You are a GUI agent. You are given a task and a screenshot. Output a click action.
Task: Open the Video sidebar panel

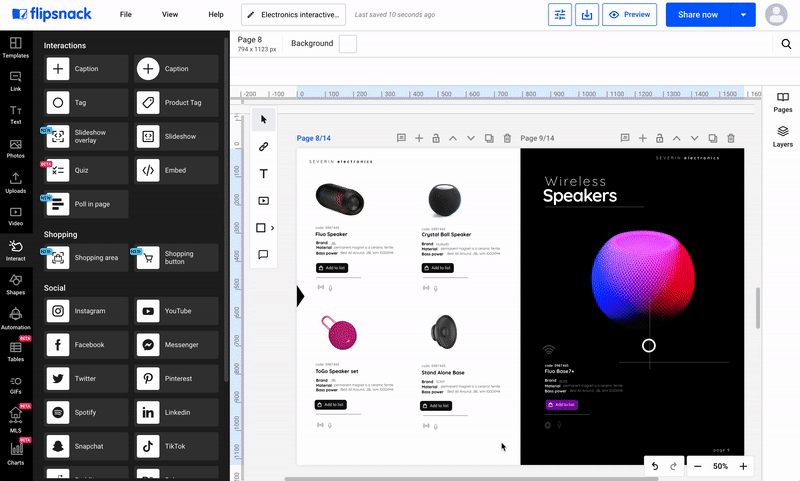pos(16,216)
